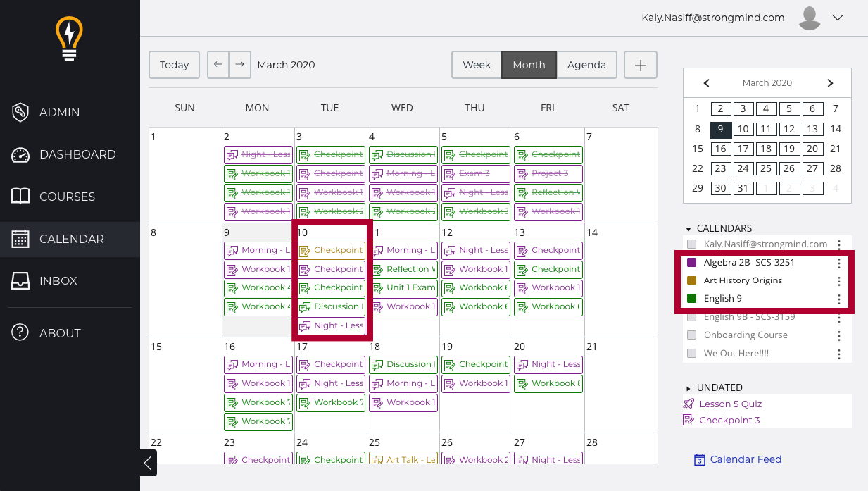
Task: Go to Dashboard via speedometer icon
Action: (x=21, y=154)
